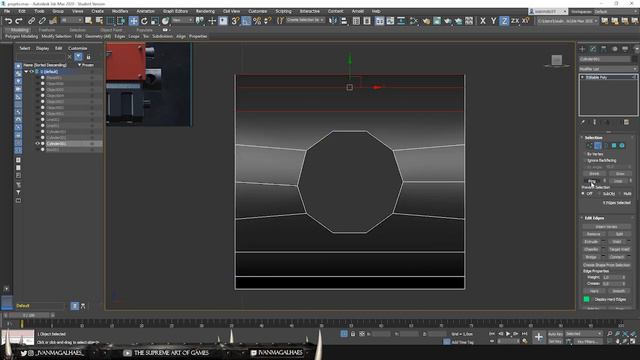Activate the Select and Rotate tool
The width and height of the screenshot is (640, 360).
(x=144, y=20)
